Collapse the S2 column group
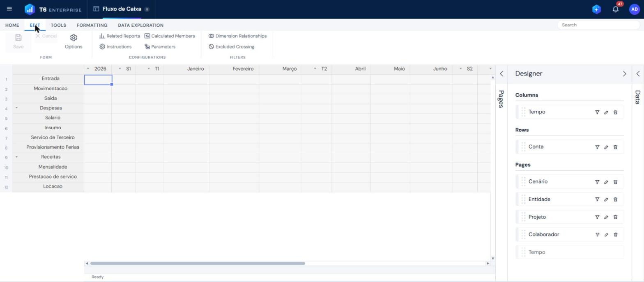This screenshot has height=282, width=644. coord(461,69)
